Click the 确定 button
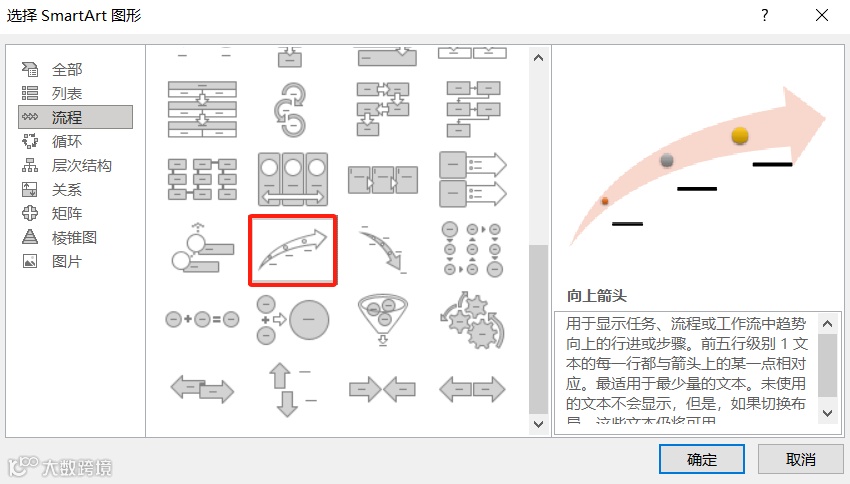Viewport: 850px width, 484px height. click(x=701, y=459)
